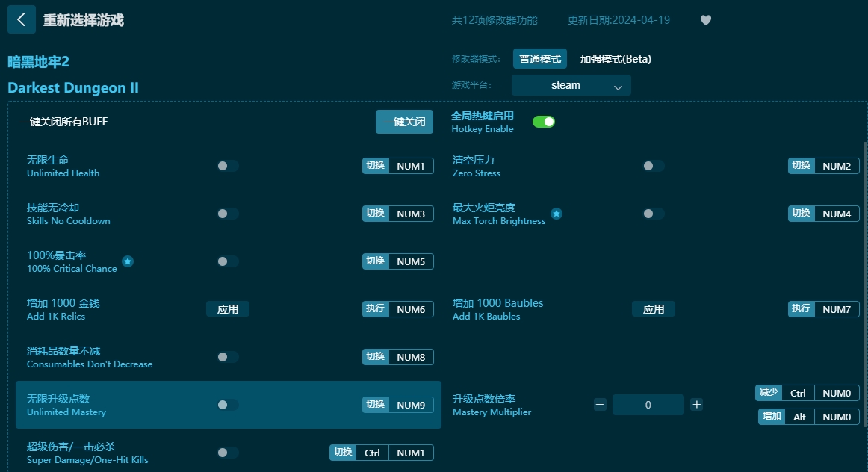The width and height of the screenshot is (868, 472).
Task: Click the Ctrl modifier field for Super Damage
Action: click(x=372, y=453)
